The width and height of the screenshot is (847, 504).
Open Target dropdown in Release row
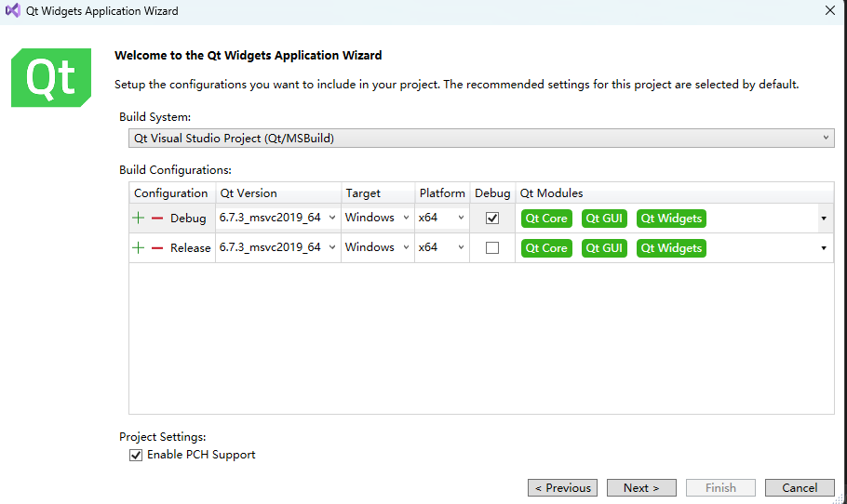click(x=378, y=247)
